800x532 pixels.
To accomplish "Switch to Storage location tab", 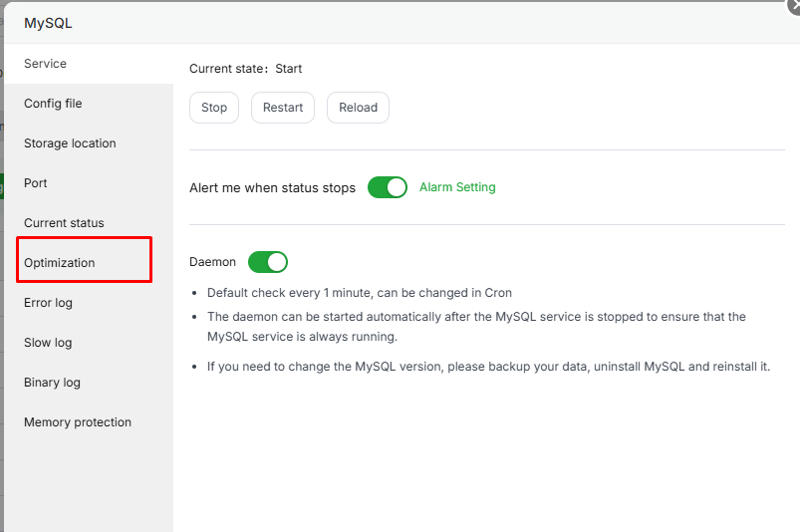I will coord(88,143).
